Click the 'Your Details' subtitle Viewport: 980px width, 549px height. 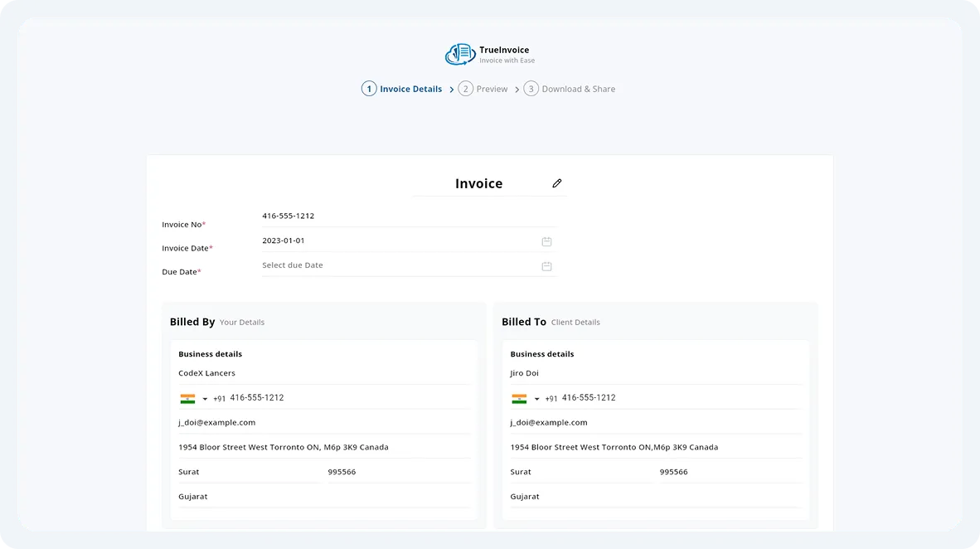tap(242, 323)
